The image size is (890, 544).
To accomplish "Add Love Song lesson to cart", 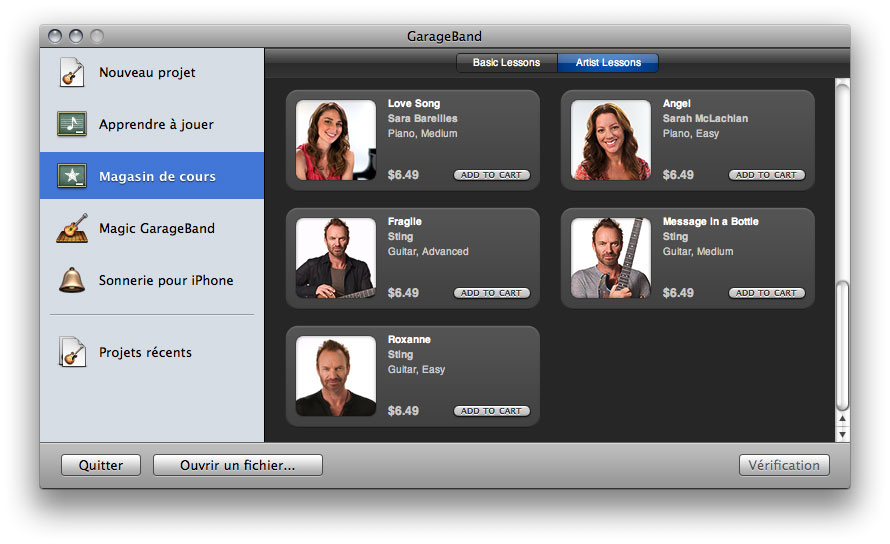I will click(492, 175).
